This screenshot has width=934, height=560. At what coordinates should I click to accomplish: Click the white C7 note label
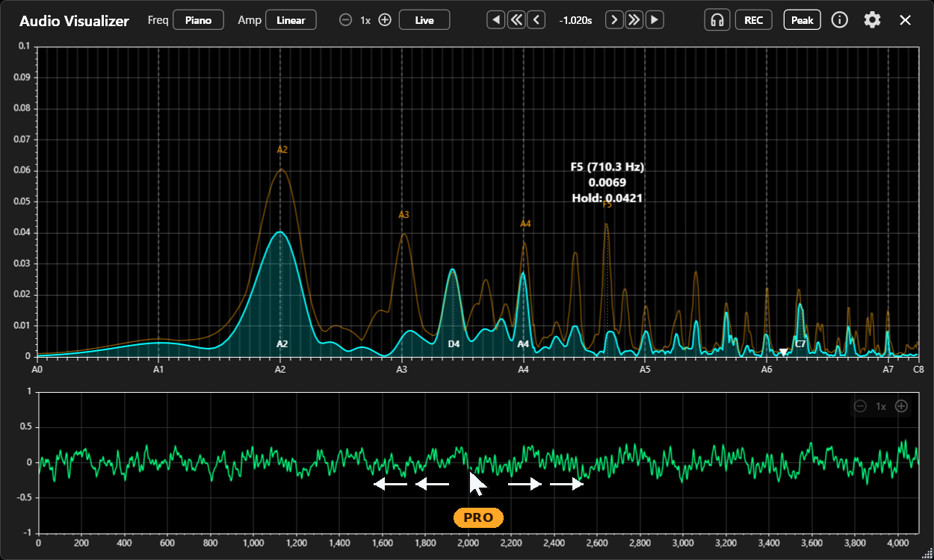[x=800, y=344]
